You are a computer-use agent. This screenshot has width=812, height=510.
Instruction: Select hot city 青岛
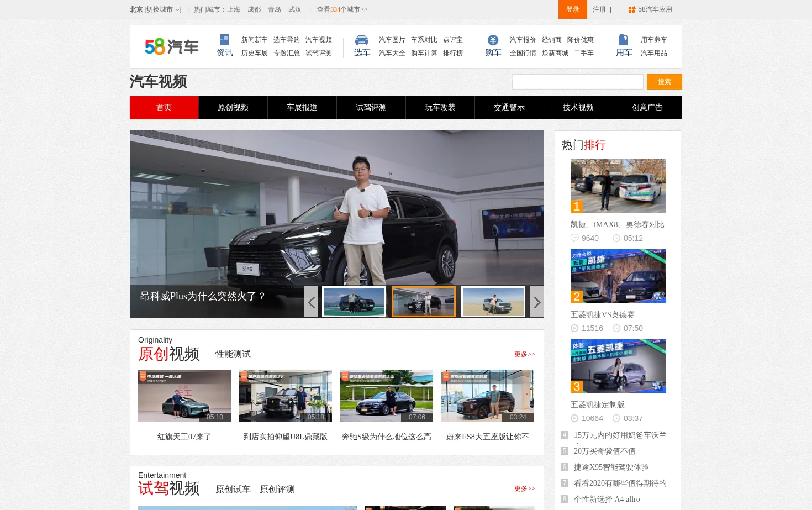point(275,9)
